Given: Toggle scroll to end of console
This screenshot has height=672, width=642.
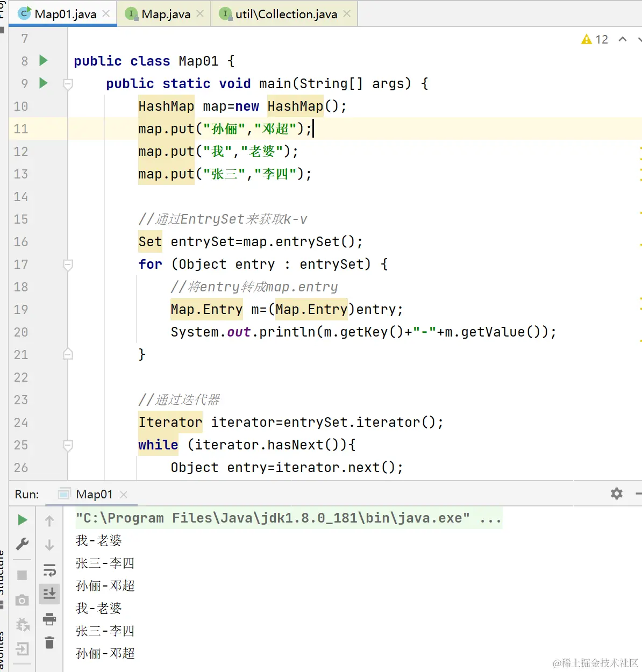Looking at the screenshot, I should pyautogui.click(x=49, y=594).
